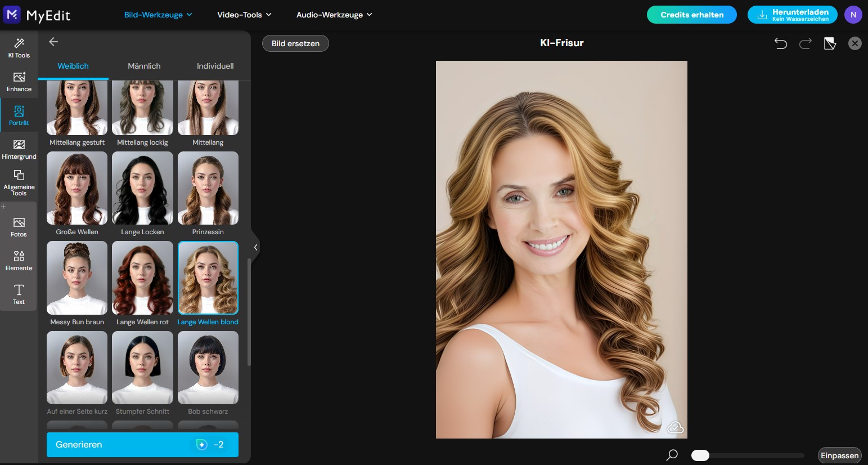
Task: Adjust the zoom slider at the bottom
Action: (x=700, y=455)
